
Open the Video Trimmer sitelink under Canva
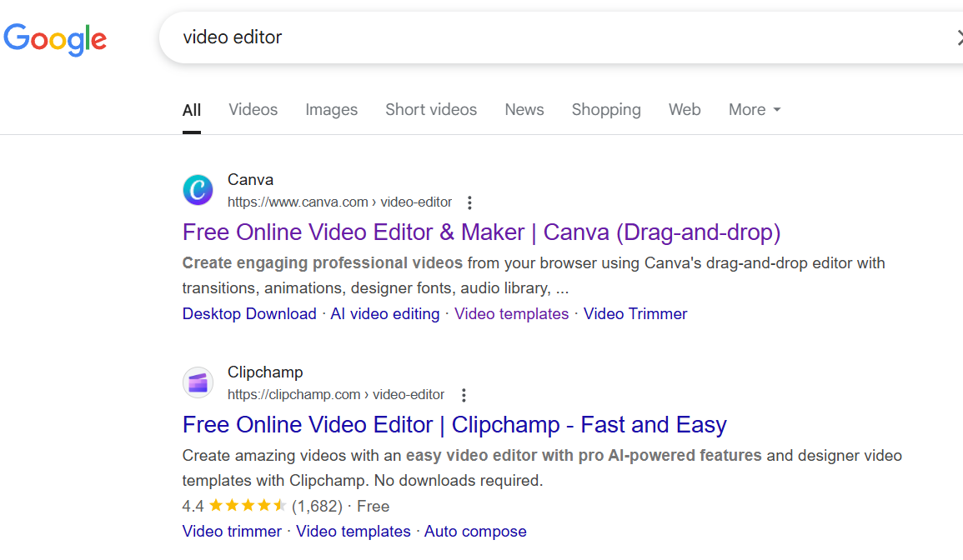635,314
